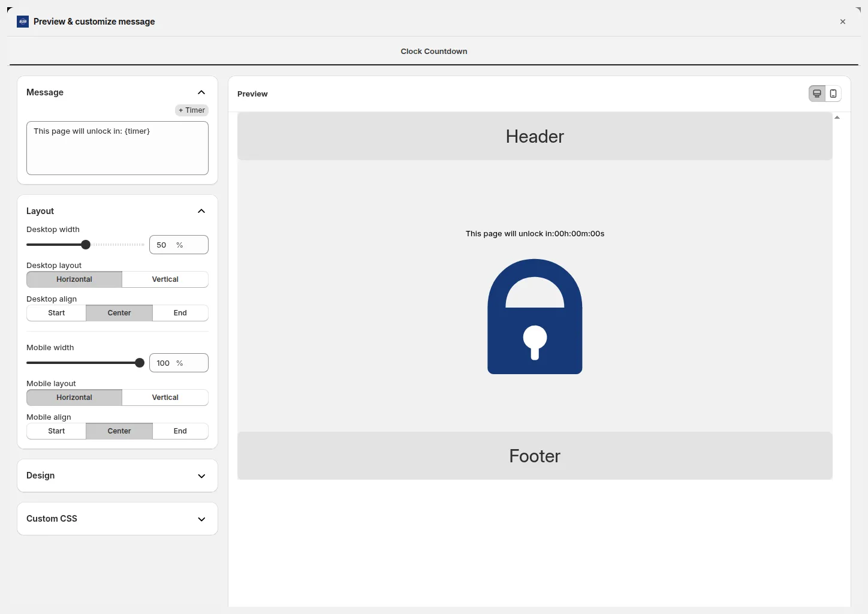Set Mobile align to End
The image size is (868, 614).
click(x=180, y=431)
